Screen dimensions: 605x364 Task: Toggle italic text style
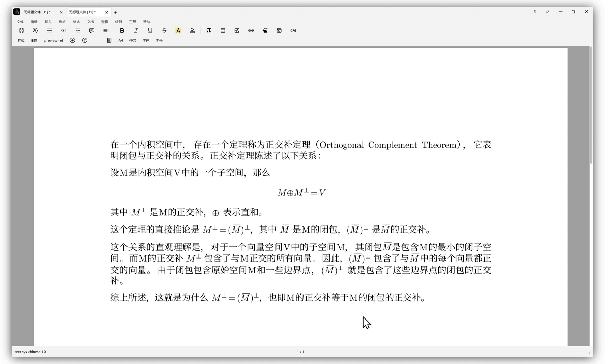[x=136, y=30]
